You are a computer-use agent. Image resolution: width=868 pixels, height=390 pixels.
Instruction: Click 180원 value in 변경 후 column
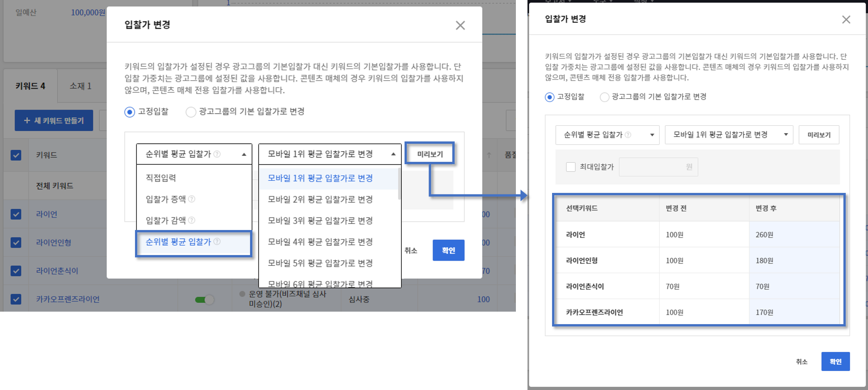pyautogui.click(x=764, y=261)
